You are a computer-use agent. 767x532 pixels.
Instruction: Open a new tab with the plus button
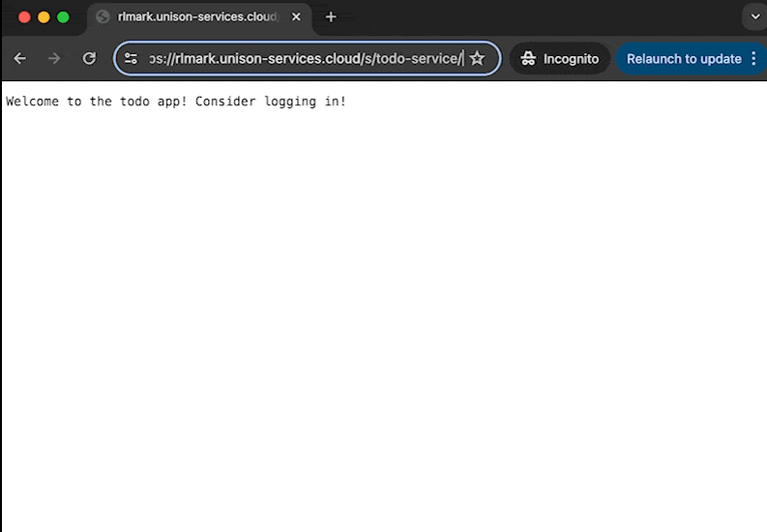331,17
